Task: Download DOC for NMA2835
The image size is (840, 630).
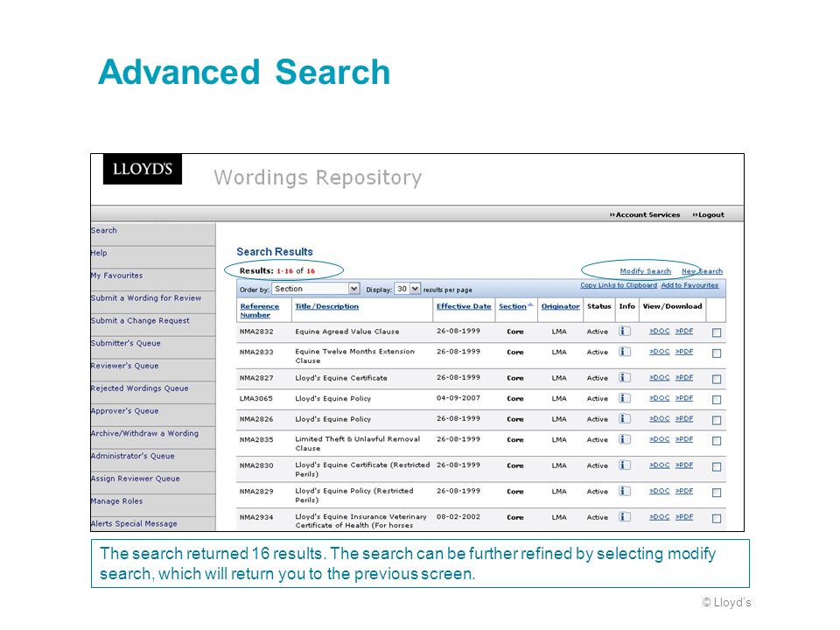Action: pos(660,438)
